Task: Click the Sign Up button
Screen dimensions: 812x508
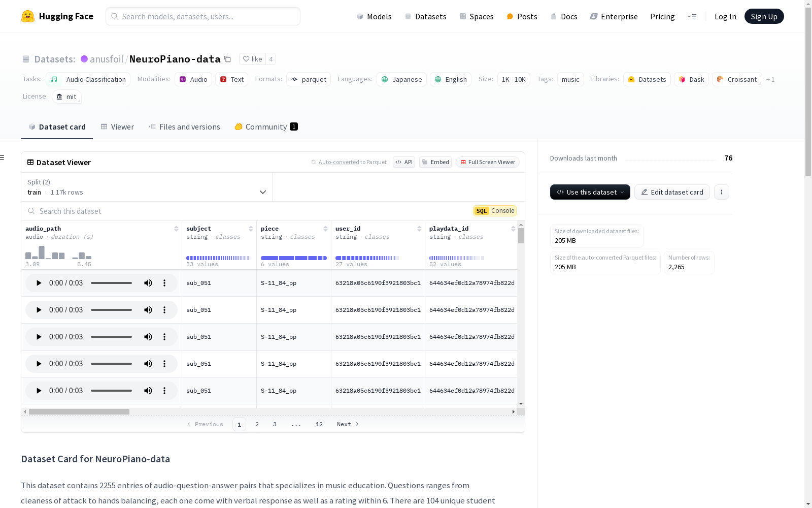Action: [x=764, y=16]
